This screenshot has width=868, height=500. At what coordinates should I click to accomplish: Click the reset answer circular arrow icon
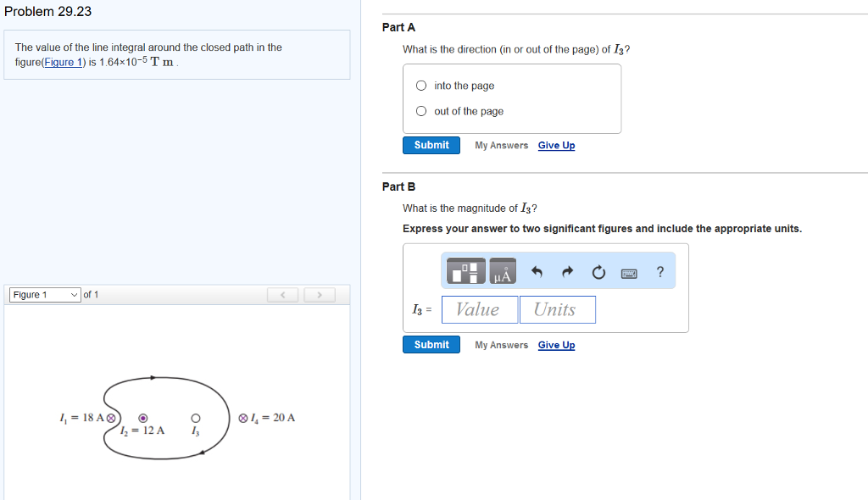pos(598,270)
